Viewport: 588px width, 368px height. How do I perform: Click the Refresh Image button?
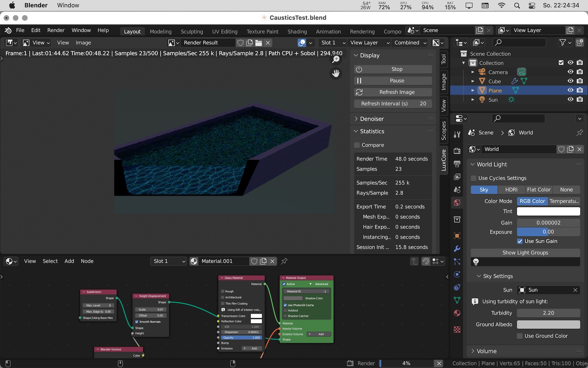click(393, 92)
